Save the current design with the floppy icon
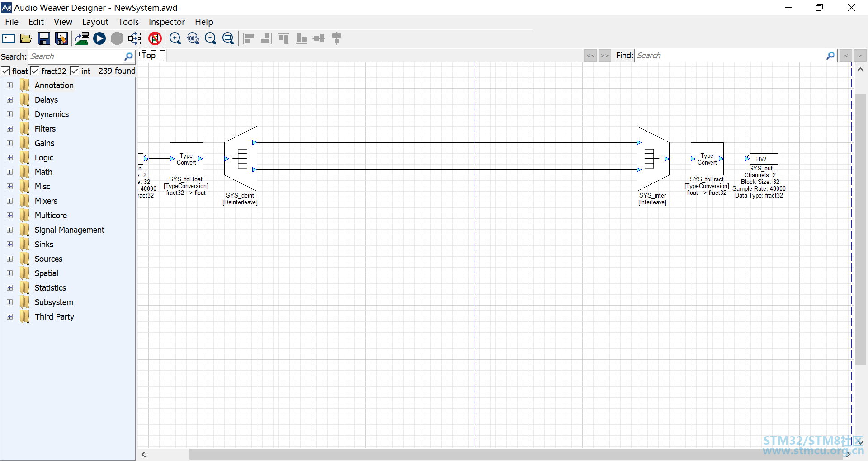Image resolution: width=868 pixels, height=461 pixels. tap(44, 38)
